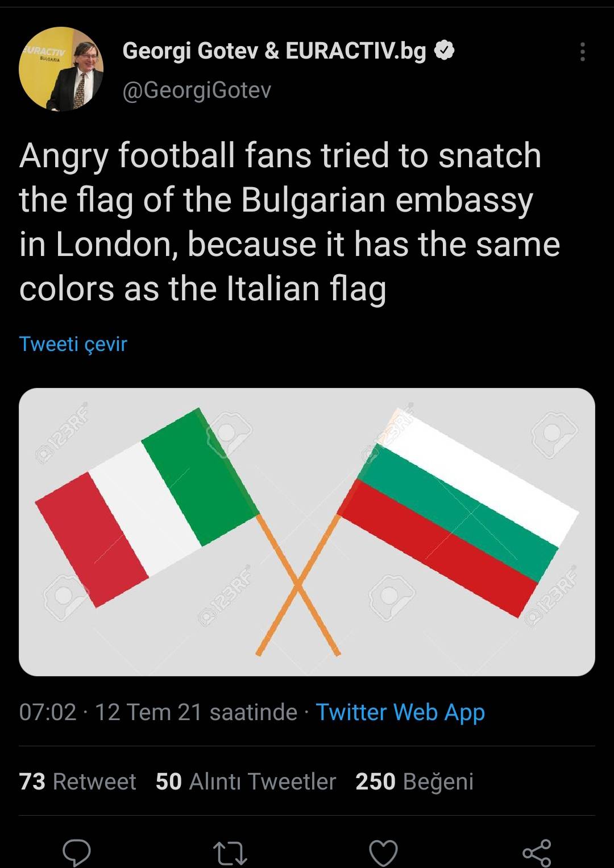This screenshot has height=868, width=614.
Task: Translate tweet via Tweeti çevir
Action: point(73,344)
